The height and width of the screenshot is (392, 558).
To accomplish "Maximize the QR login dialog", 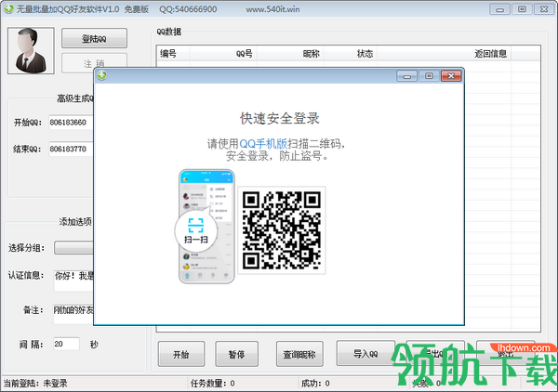I will (429, 75).
